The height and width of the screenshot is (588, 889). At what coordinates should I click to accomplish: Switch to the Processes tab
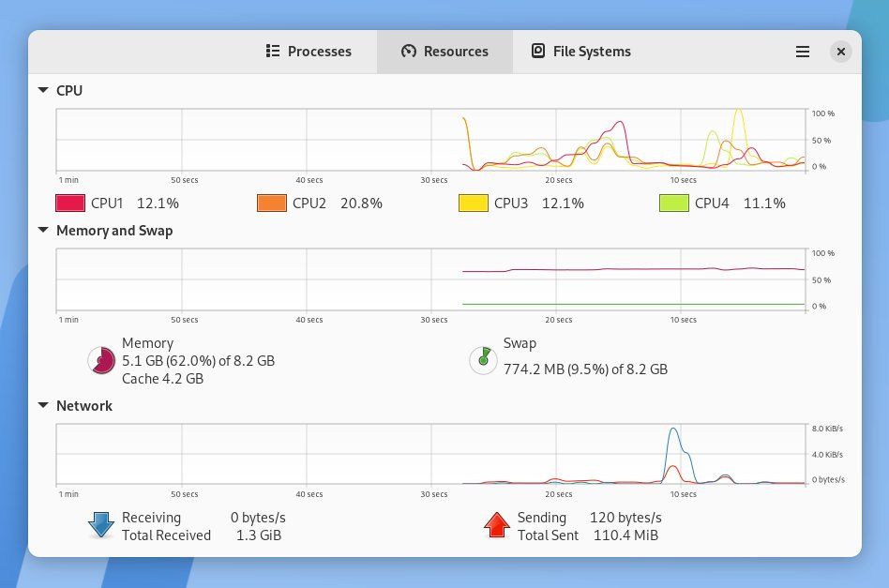pos(309,52)
